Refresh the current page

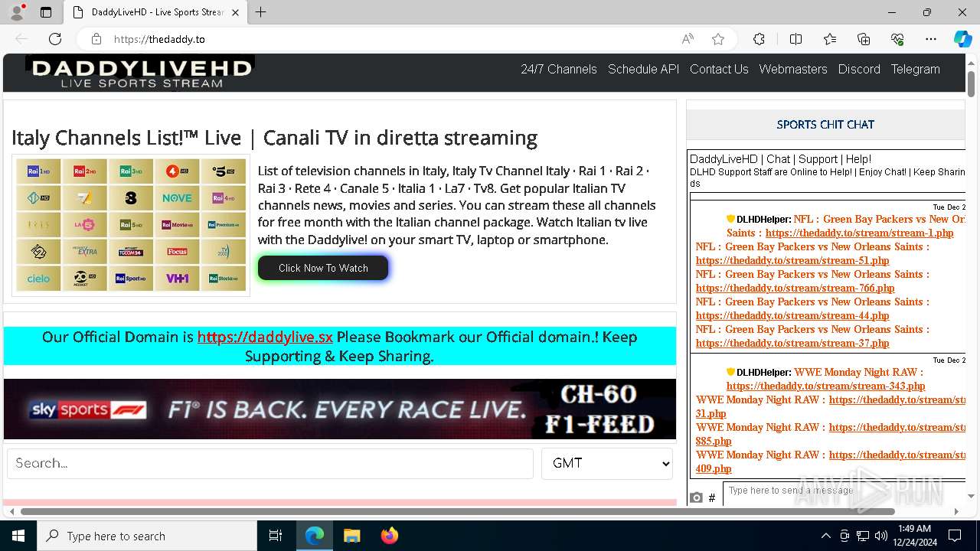pos(55,39)
